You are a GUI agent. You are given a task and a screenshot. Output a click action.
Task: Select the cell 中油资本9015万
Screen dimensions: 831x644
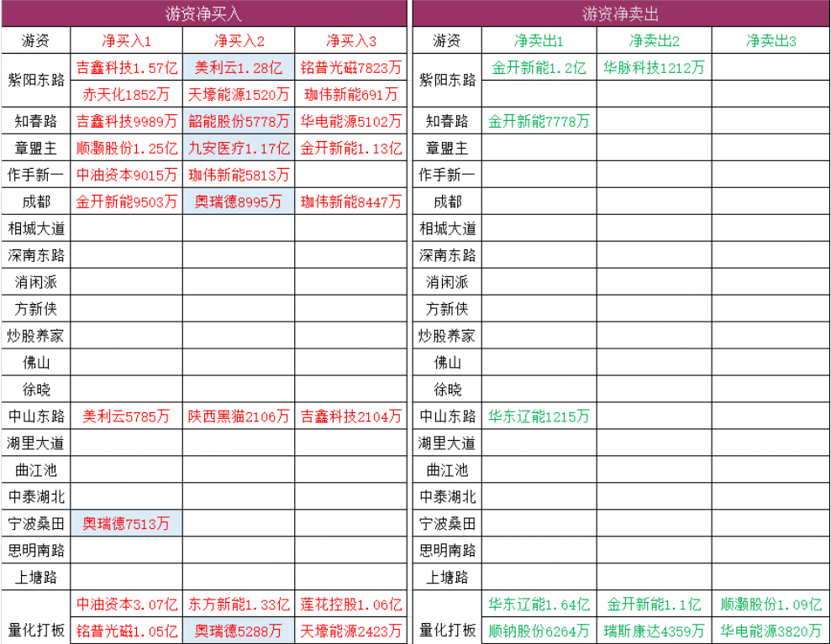(x=127, y=175)
